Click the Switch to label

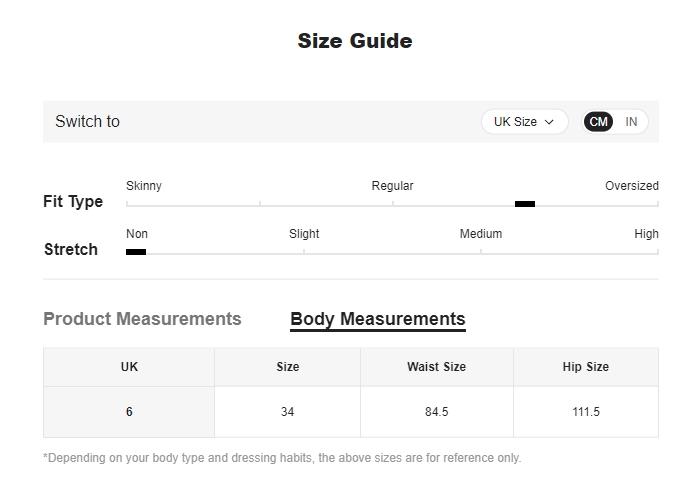click(87, 122)
